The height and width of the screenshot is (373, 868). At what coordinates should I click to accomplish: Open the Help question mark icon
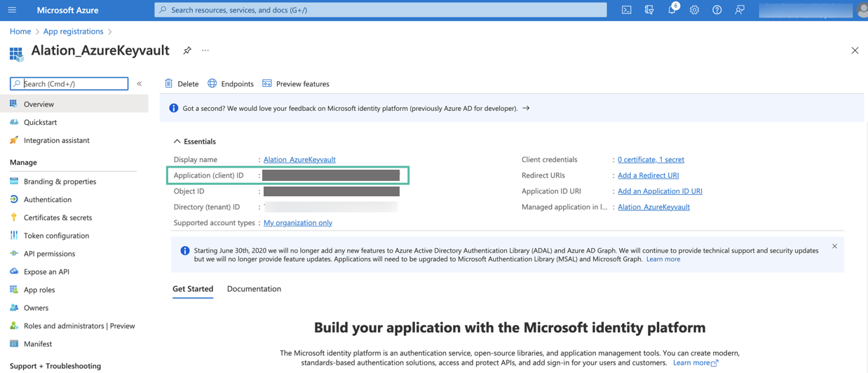click(717, 10)
